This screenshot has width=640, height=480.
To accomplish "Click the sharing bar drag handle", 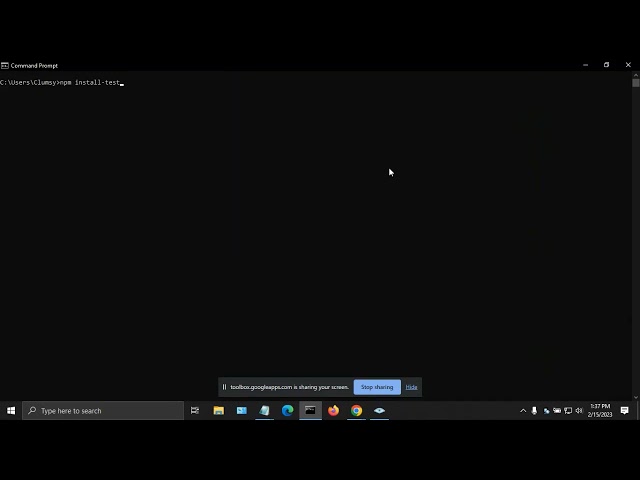I will click(x=224, y=387).
